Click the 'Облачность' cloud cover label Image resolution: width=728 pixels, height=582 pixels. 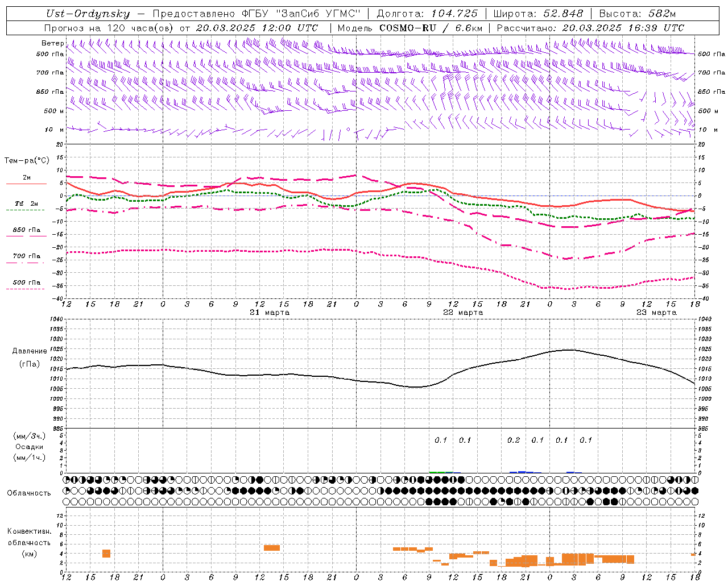pos(29,493)
